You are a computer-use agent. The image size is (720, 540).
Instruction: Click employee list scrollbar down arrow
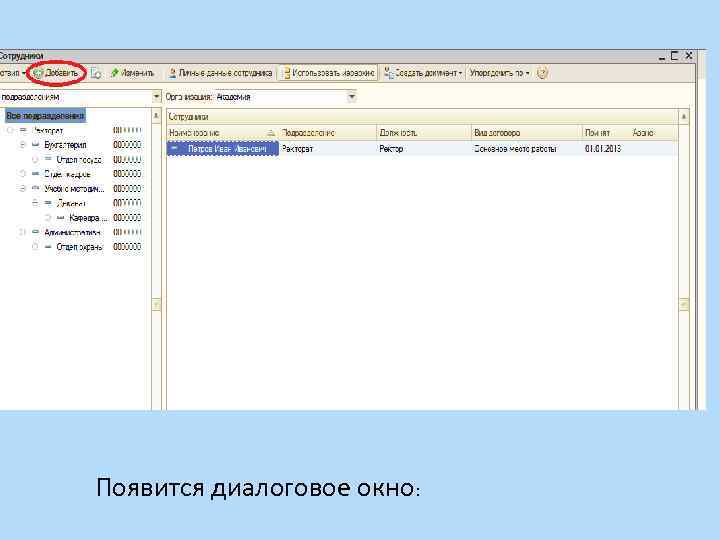pos(684,304)
